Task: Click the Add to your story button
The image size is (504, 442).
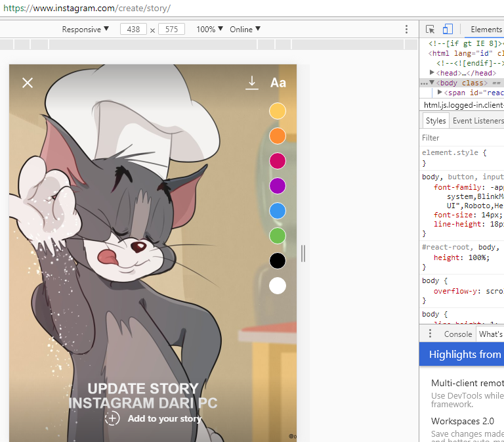Action: pyautogui.click(x=153, y=418)
